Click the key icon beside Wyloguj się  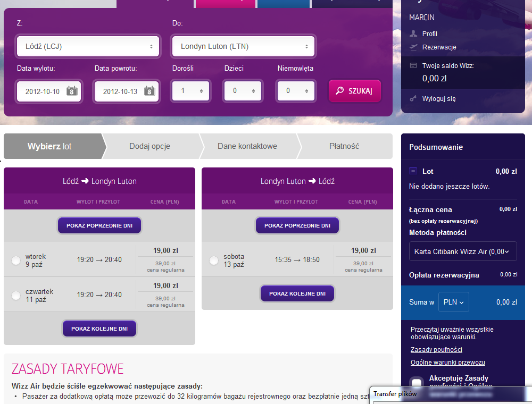tap(413, 98)
